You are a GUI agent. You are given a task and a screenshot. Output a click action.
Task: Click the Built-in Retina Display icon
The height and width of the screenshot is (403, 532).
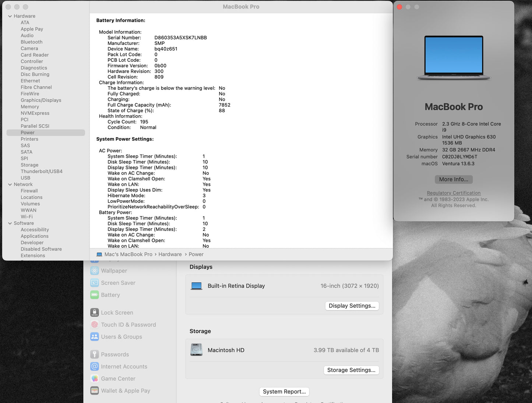coord(197,286)
